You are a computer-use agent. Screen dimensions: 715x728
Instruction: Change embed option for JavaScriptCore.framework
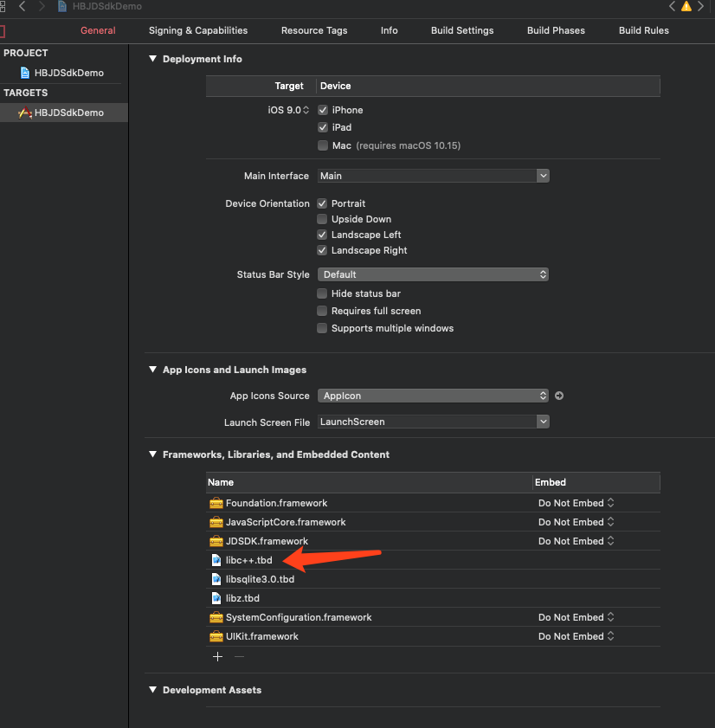point(576,522)
